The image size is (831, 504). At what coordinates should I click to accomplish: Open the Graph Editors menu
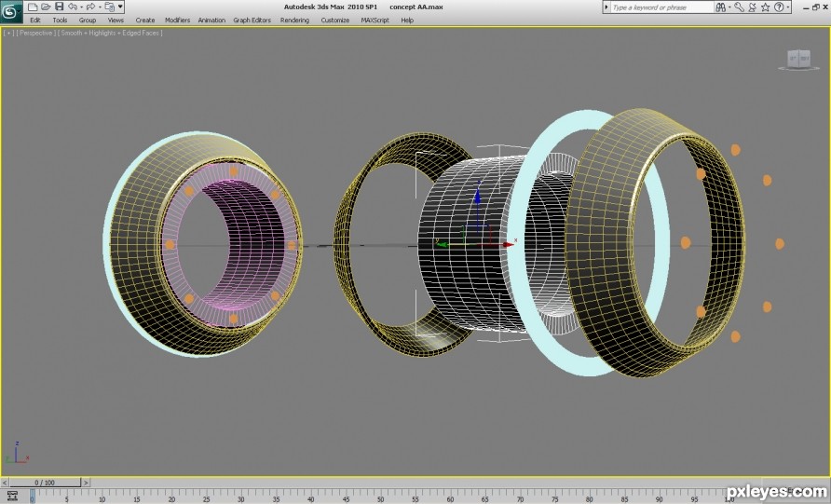click(252, 20)
